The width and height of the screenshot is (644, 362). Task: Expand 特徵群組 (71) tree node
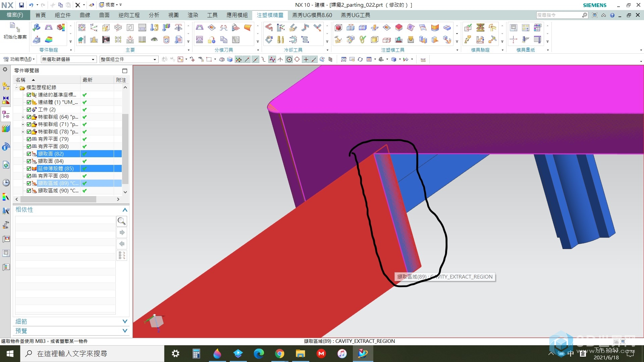pos(23,124)
